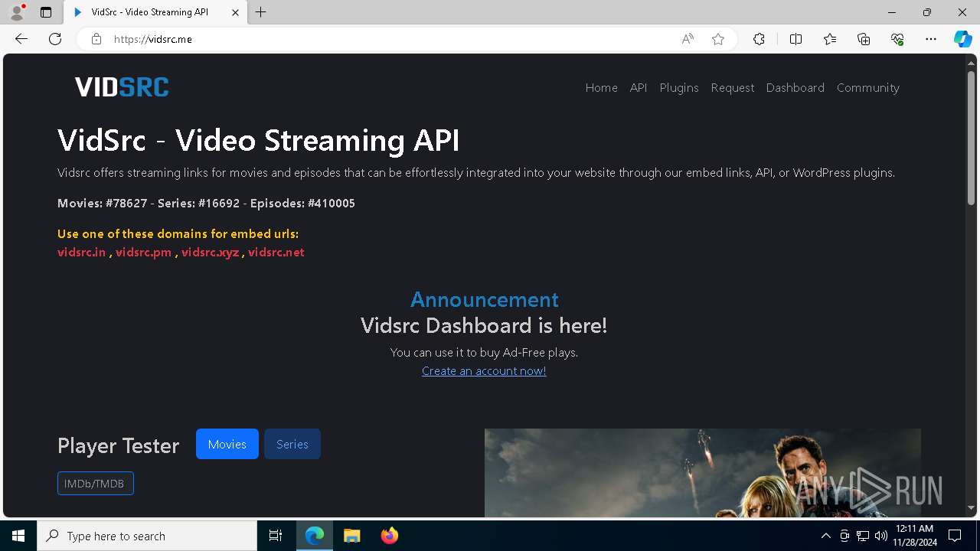
Task: Click the Announcement heading
Action: click(485, 299)
